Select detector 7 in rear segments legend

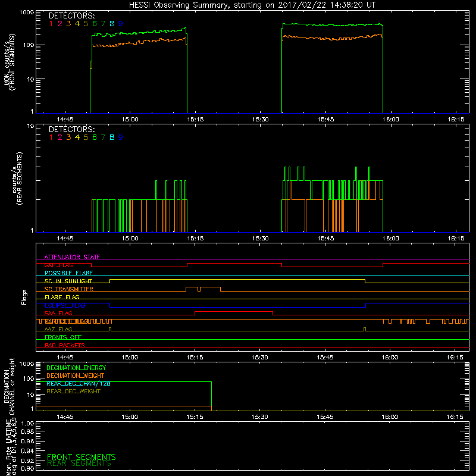point(103,137)
